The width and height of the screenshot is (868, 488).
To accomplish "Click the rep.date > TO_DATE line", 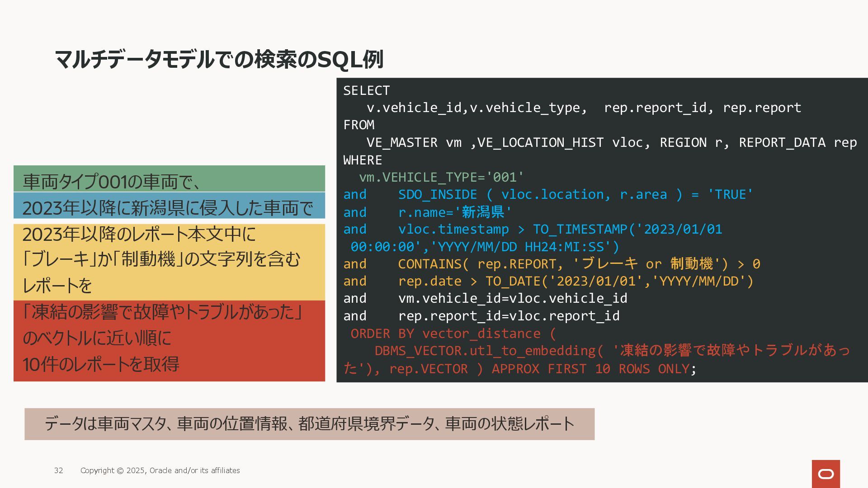I will click(x=548, y=281).
